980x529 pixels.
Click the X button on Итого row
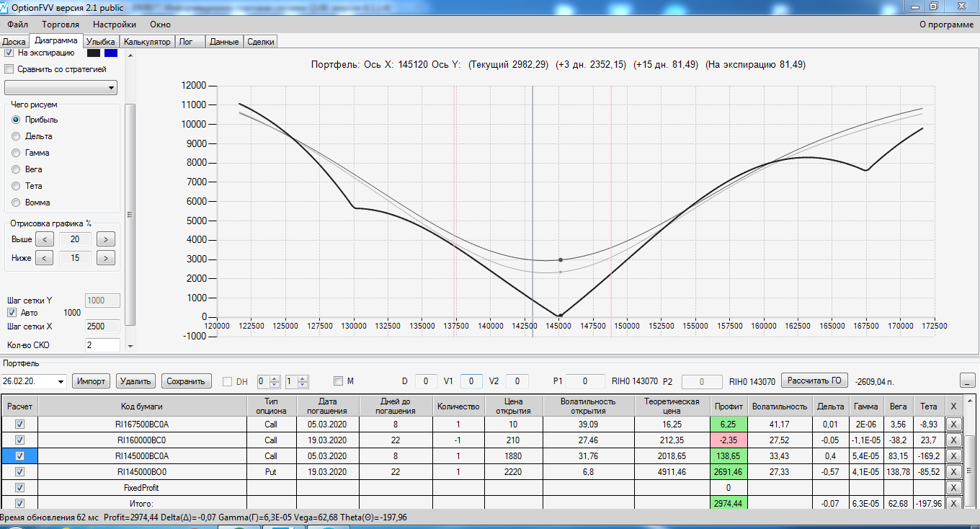[x=953, y=504]
